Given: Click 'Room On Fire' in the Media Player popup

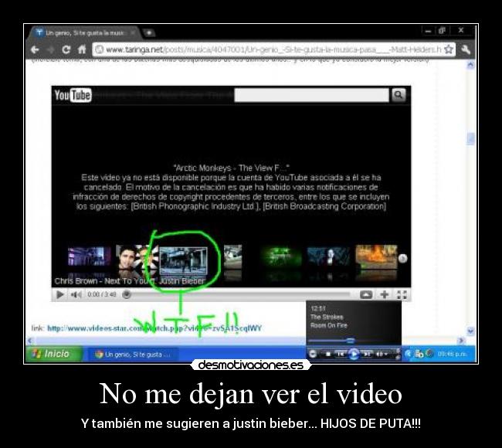Looking at the screenshot, I should [329, 325].
